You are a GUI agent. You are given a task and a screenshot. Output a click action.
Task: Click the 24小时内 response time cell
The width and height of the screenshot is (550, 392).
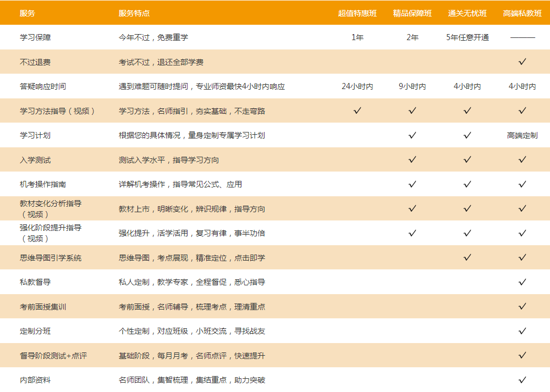tap(358, 86)
